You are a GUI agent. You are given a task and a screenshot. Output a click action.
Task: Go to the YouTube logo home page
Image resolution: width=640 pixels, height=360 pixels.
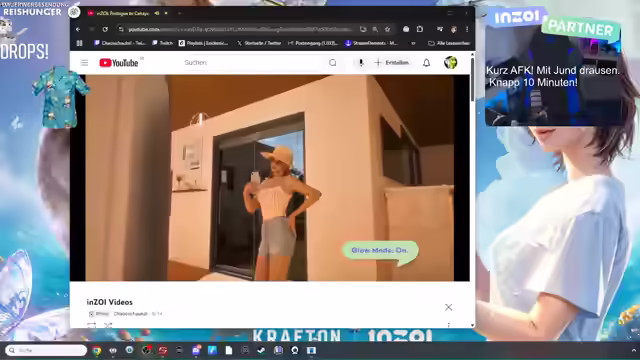click(x=119, y=63)
